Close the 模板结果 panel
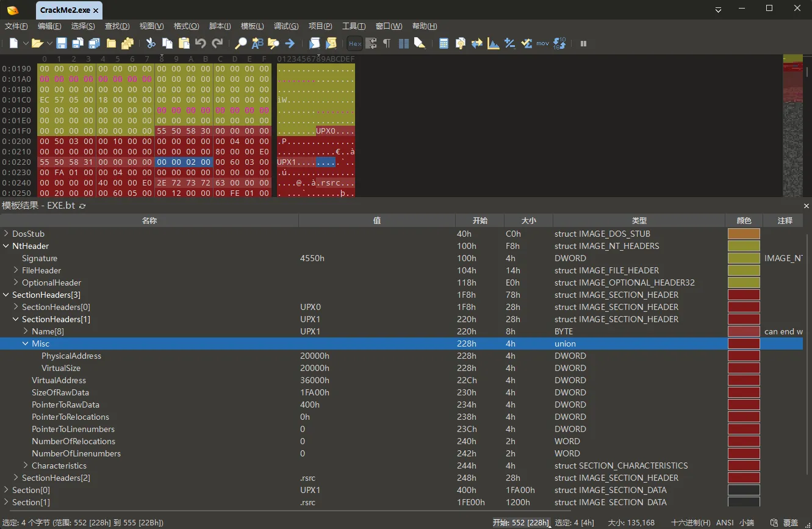812x529 pixels. [x=807, y=206]
